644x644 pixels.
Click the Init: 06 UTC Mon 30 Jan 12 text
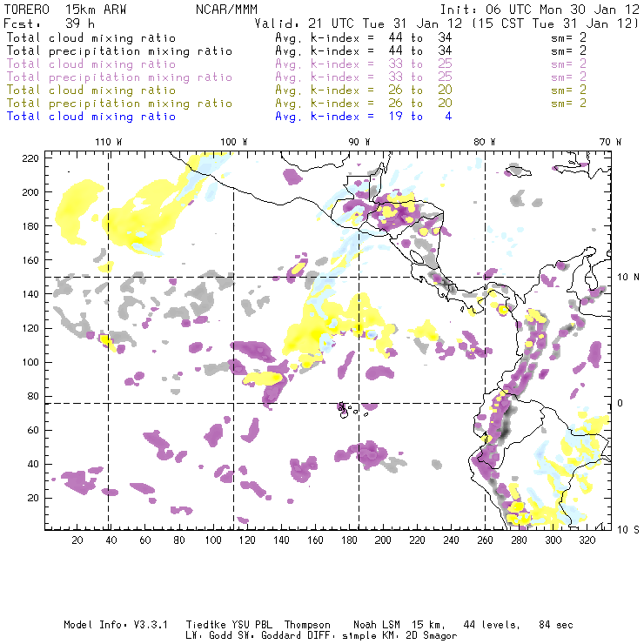tap(540, 10)
